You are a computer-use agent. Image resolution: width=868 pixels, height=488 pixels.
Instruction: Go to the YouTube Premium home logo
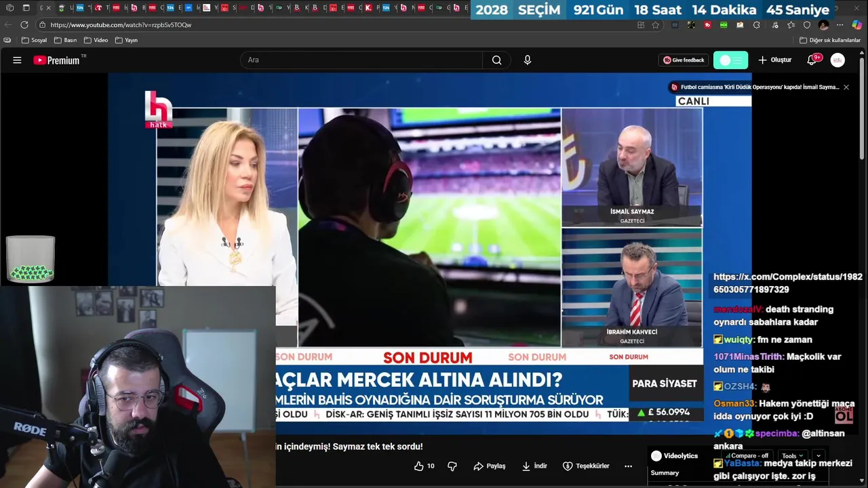pos(57,60)
